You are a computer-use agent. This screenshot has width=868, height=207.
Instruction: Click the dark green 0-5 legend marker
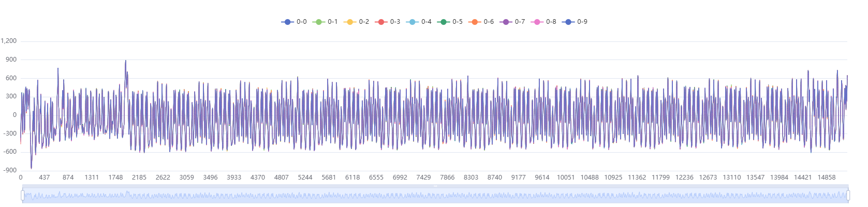(443, 22)
